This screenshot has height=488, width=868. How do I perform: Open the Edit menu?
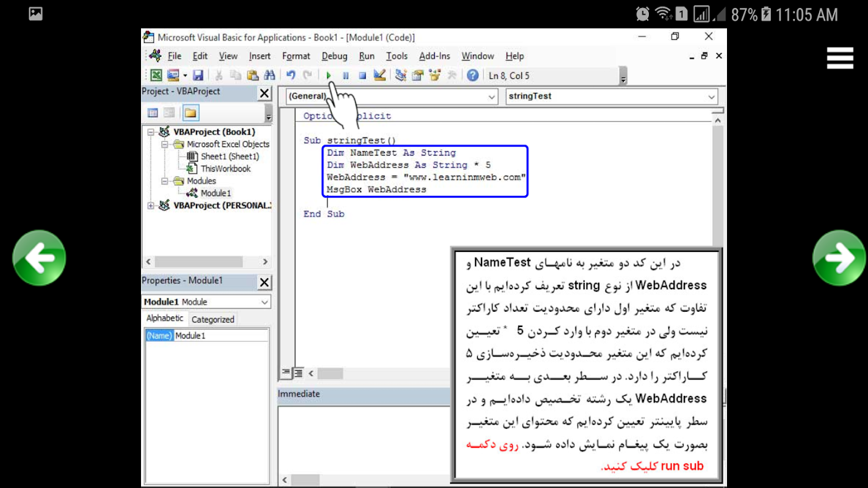[200, 56]
